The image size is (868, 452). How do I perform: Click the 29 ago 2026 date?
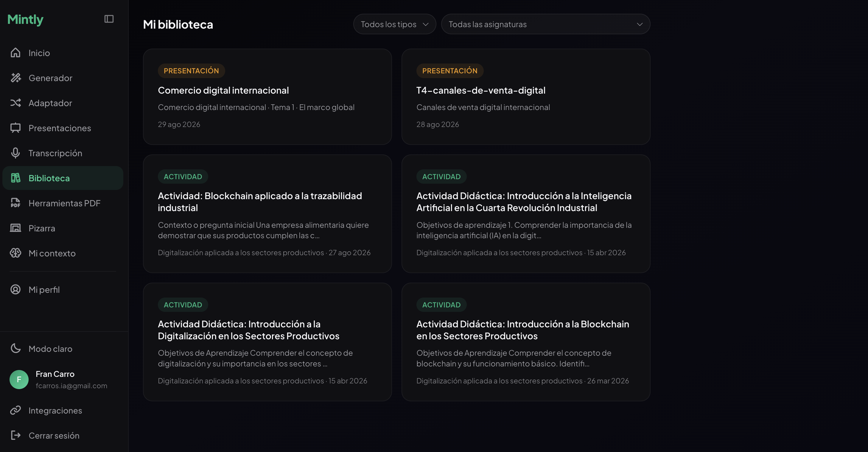pos(179,124)
